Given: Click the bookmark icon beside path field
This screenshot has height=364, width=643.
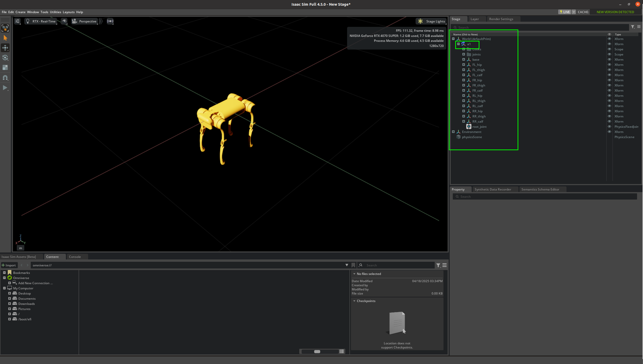Looking at the screenshot, I should (353, 265).
